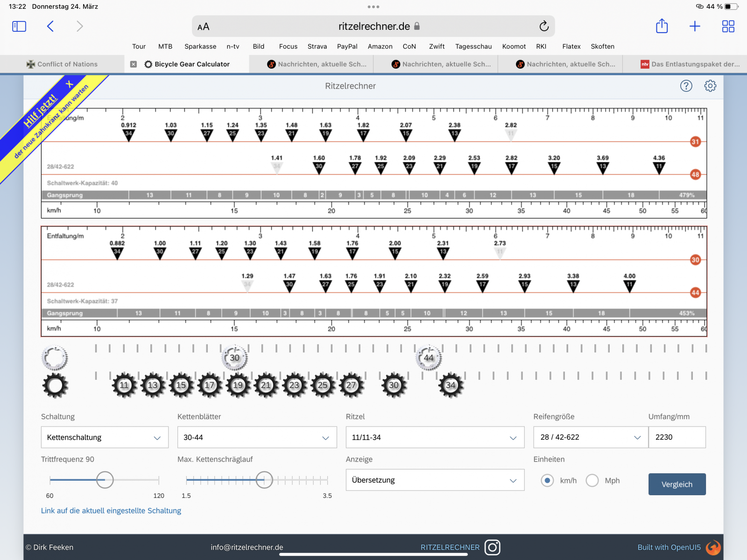Open the Komoot bookmark
Screen dimensions: 747x560
click(514, 46)
